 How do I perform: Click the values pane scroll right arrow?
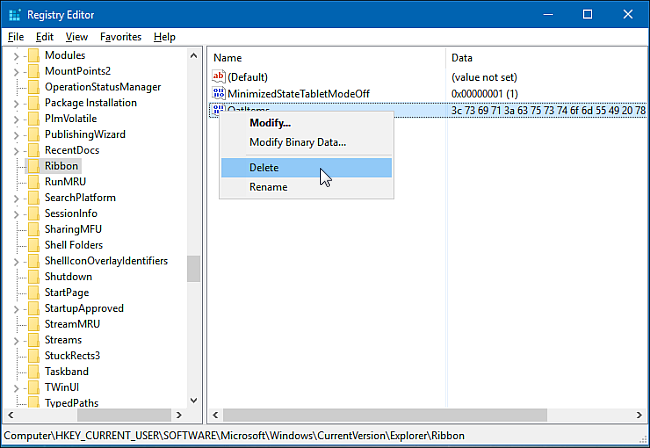[639, 415]
